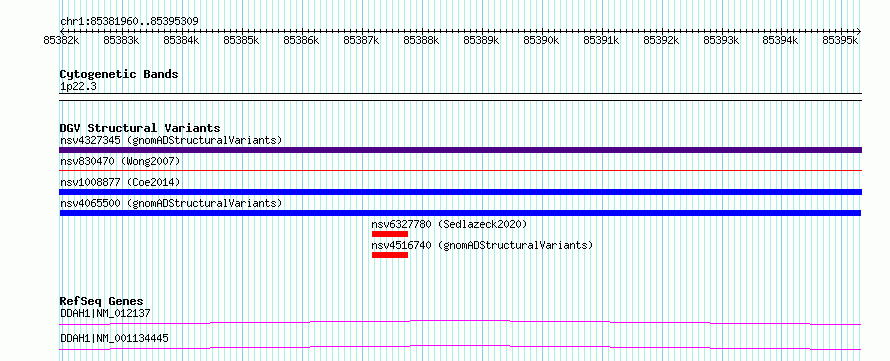The image size is (890, 361).
Task: Click the 85382k ruler tick label
Action: (x=61, y=40)
